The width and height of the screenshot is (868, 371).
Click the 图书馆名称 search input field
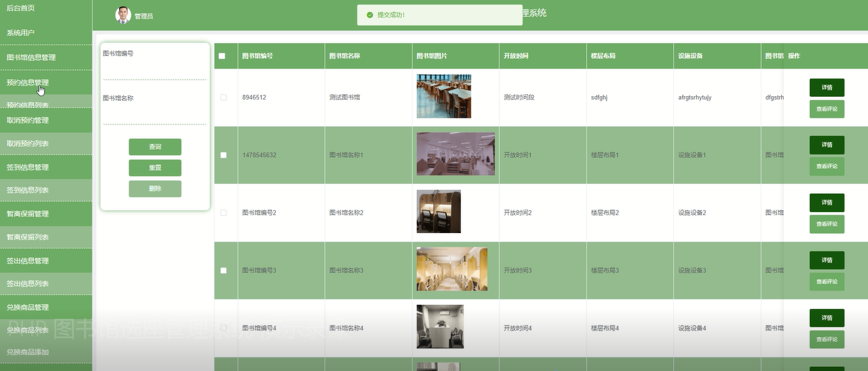click(x=155, y=115)
